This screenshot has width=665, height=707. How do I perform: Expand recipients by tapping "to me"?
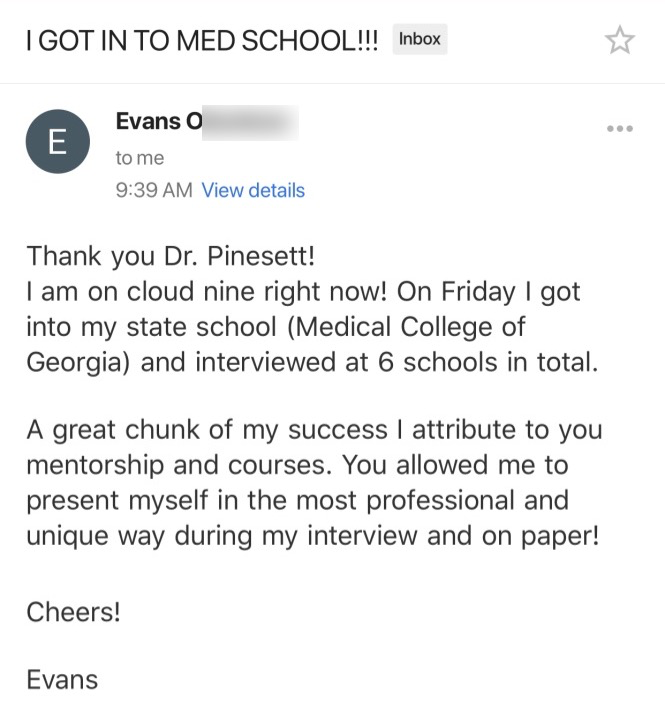click(140, 158)
